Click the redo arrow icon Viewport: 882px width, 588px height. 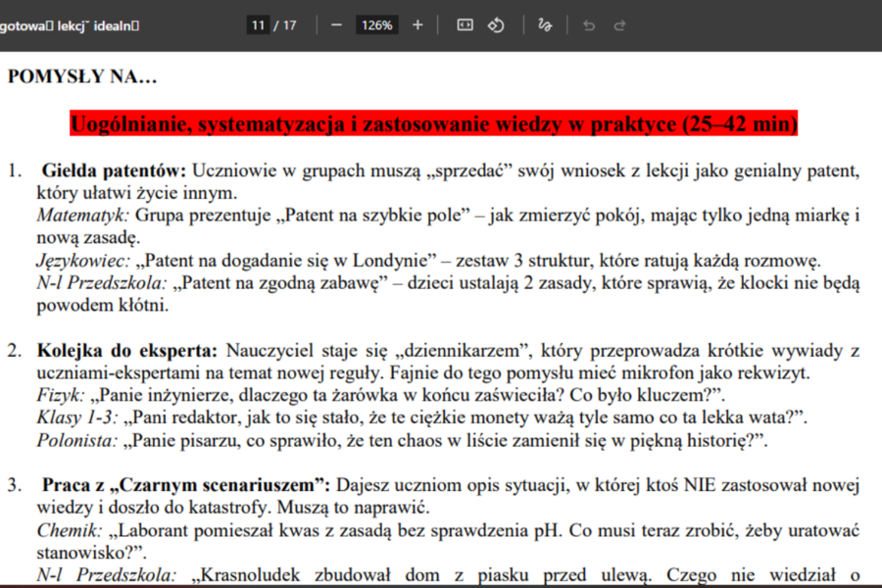pyautogui.click(x=618, y=26)
